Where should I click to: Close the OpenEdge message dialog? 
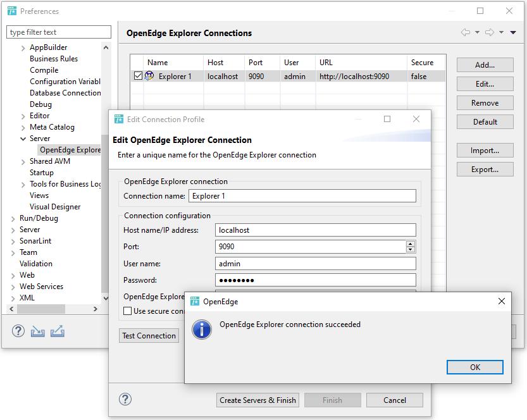pos(502,301)
